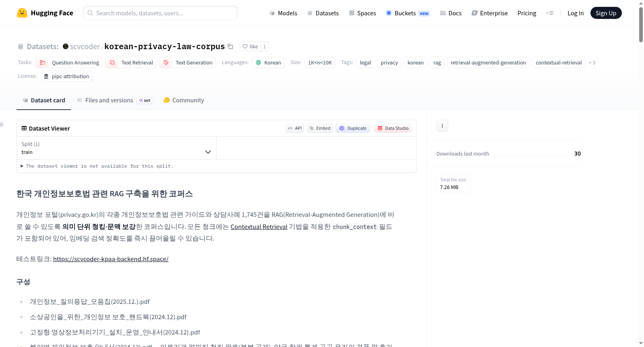The width and height of the screenshot is (644, 347).
Task: Click the Dataset Viewer heading
Action: point(46,129)
